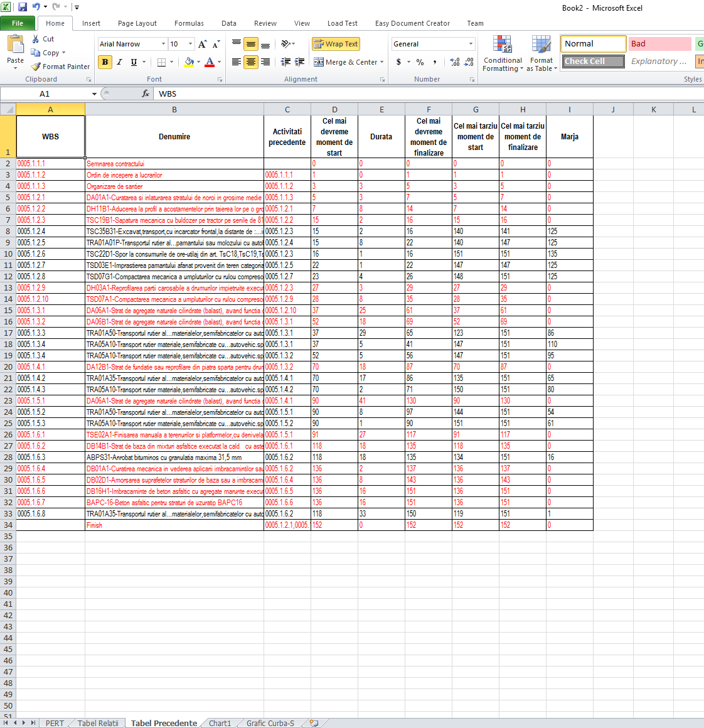Toggle Underline formatting
This screenshot has height=728, width=704.
(x=134, y=62)
